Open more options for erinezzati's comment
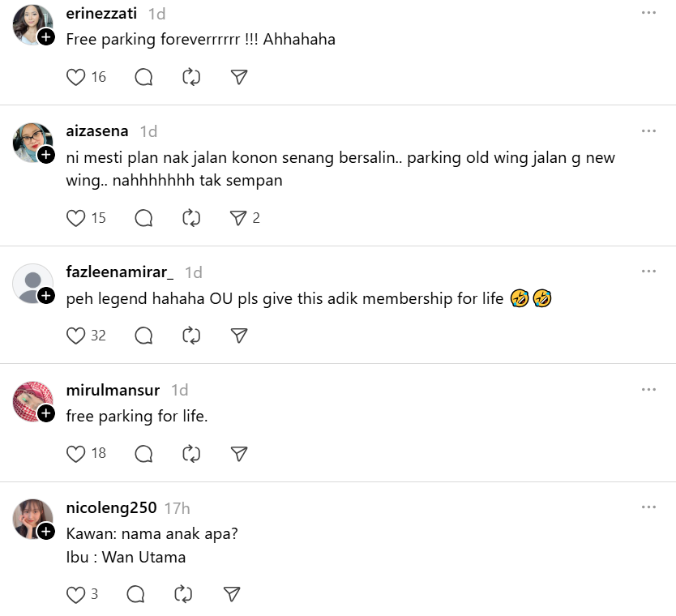 648,13
